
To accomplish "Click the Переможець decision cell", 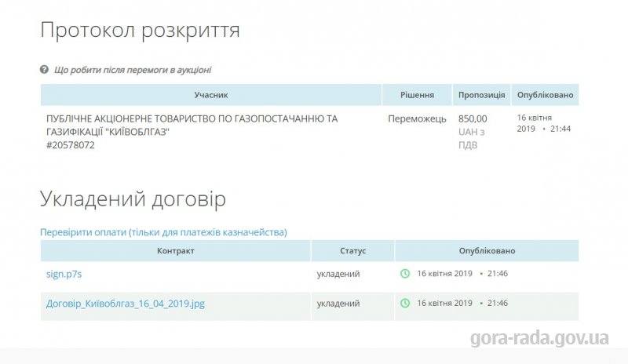I will click(417, 119).
